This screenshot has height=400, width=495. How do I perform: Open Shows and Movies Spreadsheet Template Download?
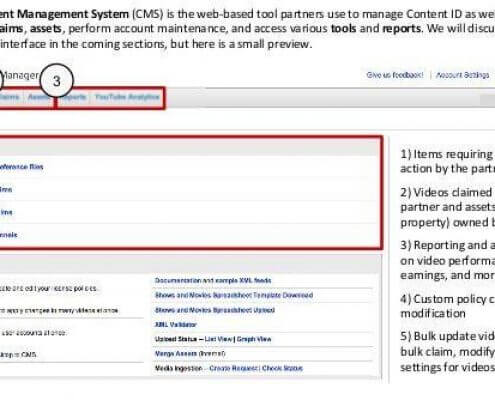[x=234, y=295]
